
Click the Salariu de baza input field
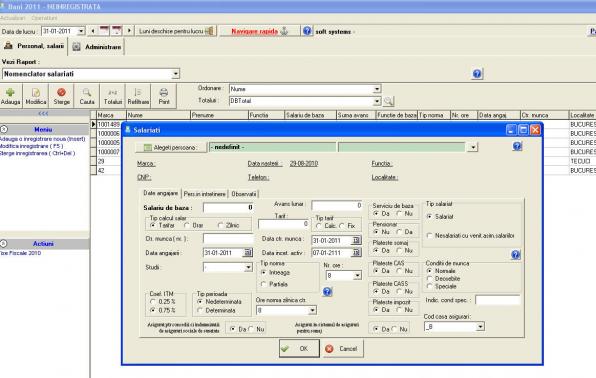coord(228,208)
